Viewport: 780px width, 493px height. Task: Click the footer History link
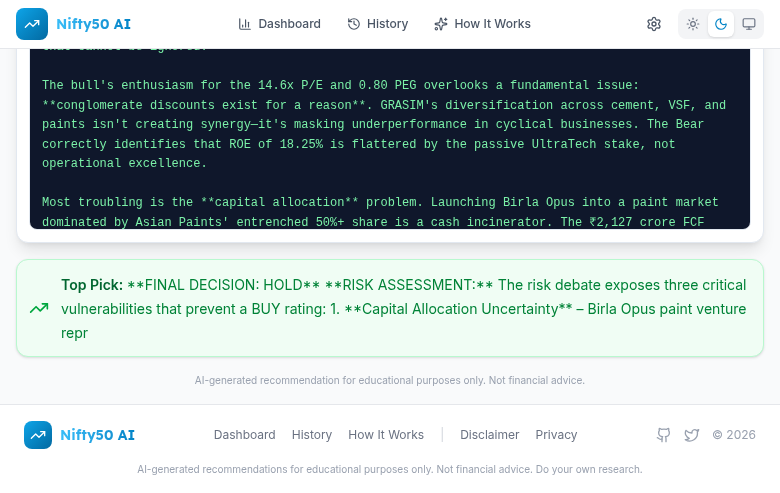coord(312,435)
